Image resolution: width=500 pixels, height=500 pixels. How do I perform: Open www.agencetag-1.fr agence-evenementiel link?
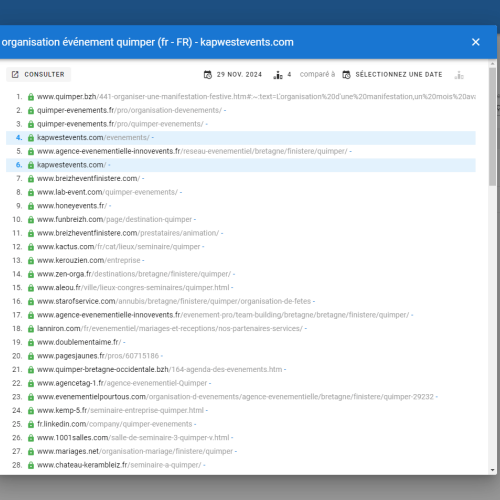(122, 383)
